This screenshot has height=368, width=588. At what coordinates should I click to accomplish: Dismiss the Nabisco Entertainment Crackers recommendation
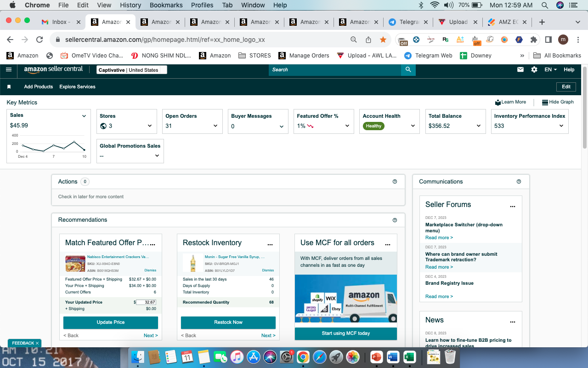[150, 270]
